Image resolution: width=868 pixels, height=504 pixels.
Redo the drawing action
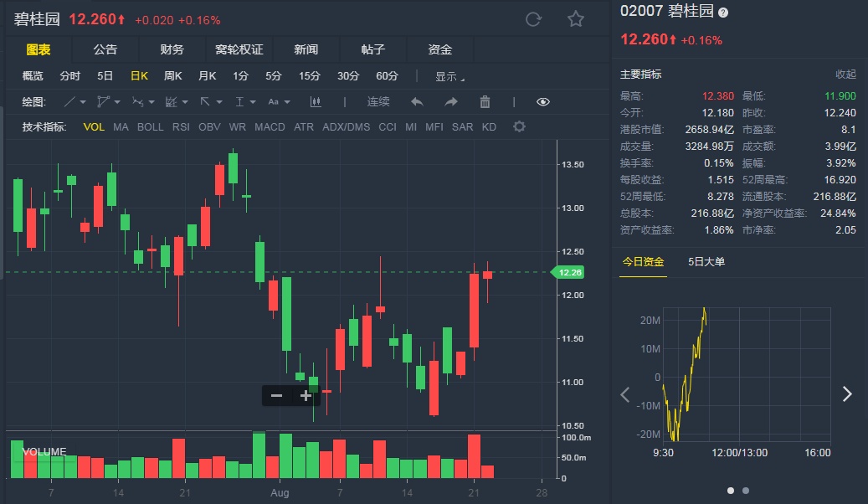click(x=451, y=102)
